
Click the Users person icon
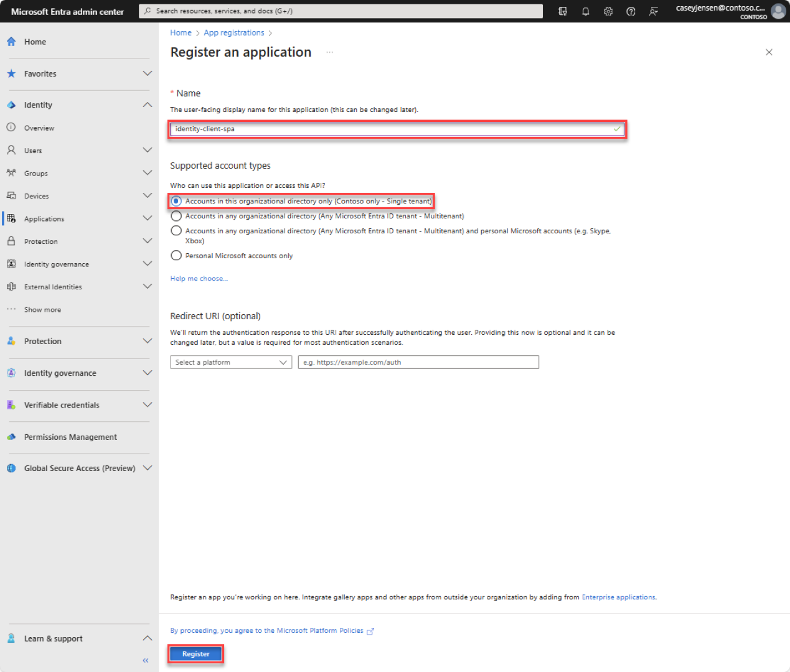[x=11, y=151]
